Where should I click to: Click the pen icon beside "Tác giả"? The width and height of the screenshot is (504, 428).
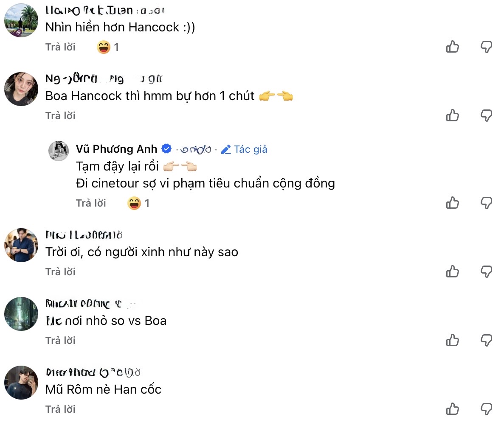point(225,149)
